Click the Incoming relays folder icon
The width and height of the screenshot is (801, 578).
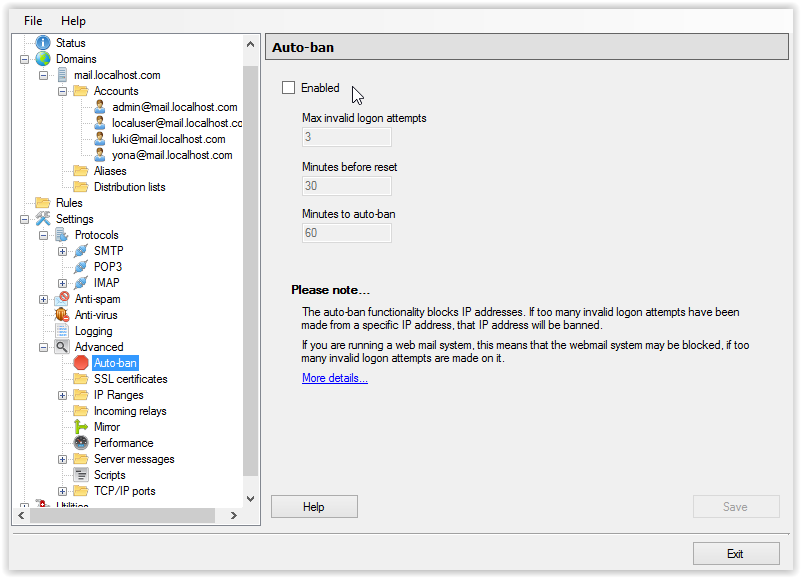coord(81,411)
